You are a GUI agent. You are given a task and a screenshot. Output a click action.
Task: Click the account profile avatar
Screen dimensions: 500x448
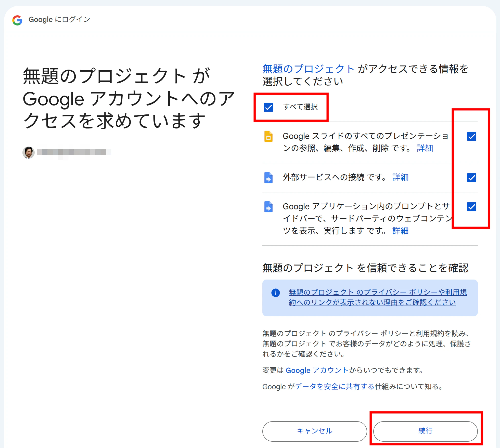tap(29, 152)
